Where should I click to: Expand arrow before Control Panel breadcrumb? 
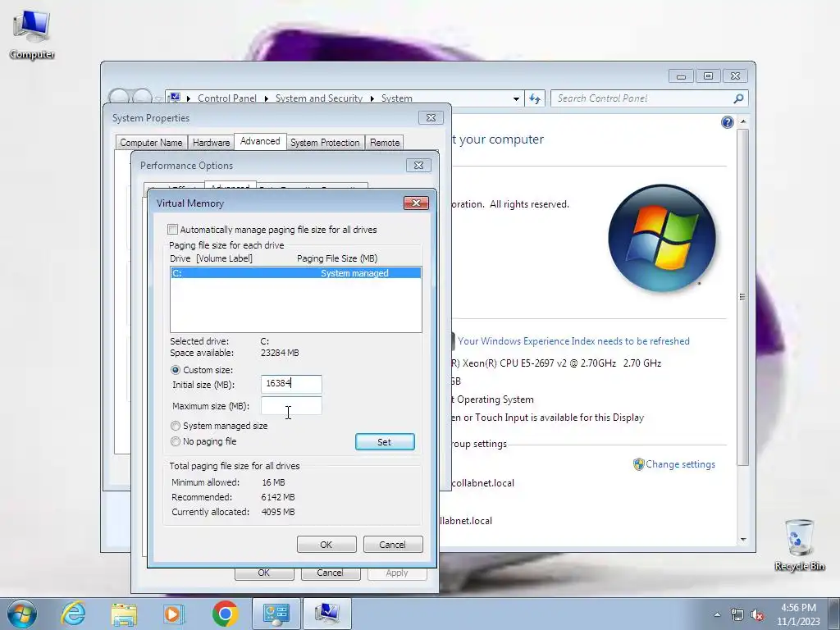pyautogui.click(x=189, y=98)
